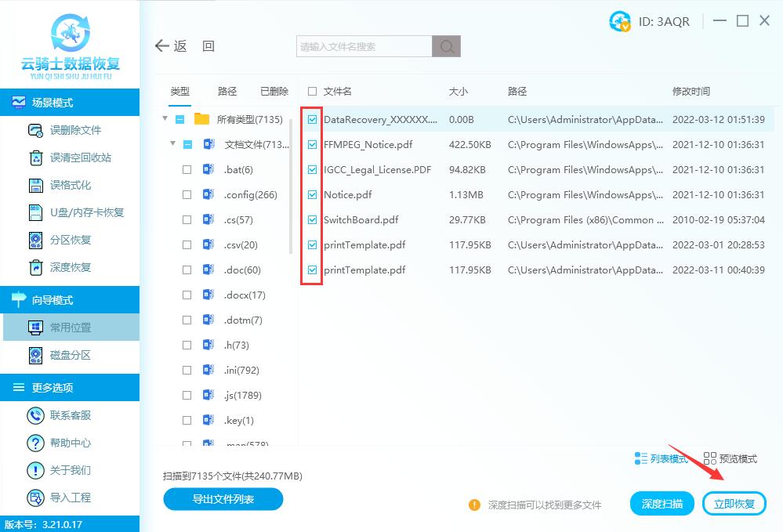Focus the file name search field

(364, 46)
